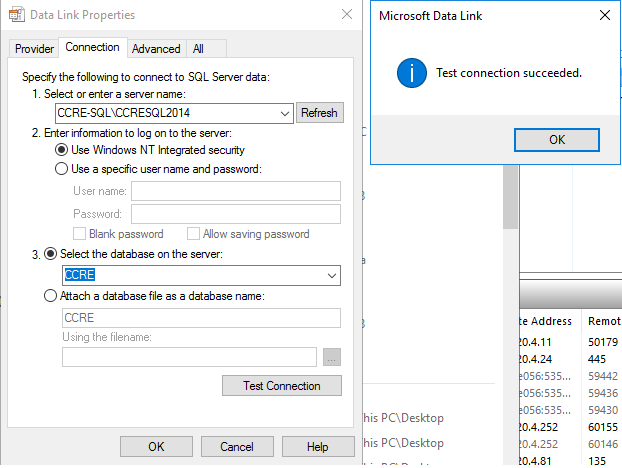Tick the Blank password checkbox

pos(79,234)
